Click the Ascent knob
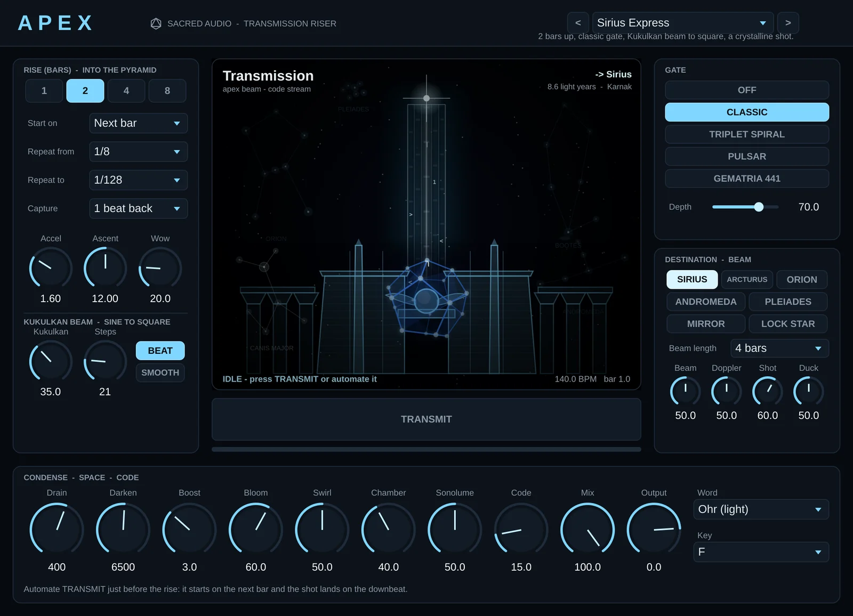 [x=105, y=268]
